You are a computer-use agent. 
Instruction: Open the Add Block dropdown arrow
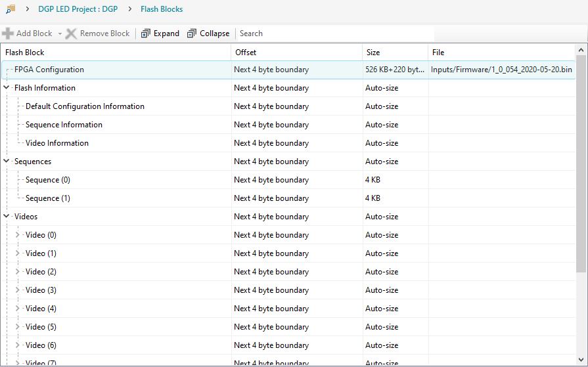click(60, 33)
